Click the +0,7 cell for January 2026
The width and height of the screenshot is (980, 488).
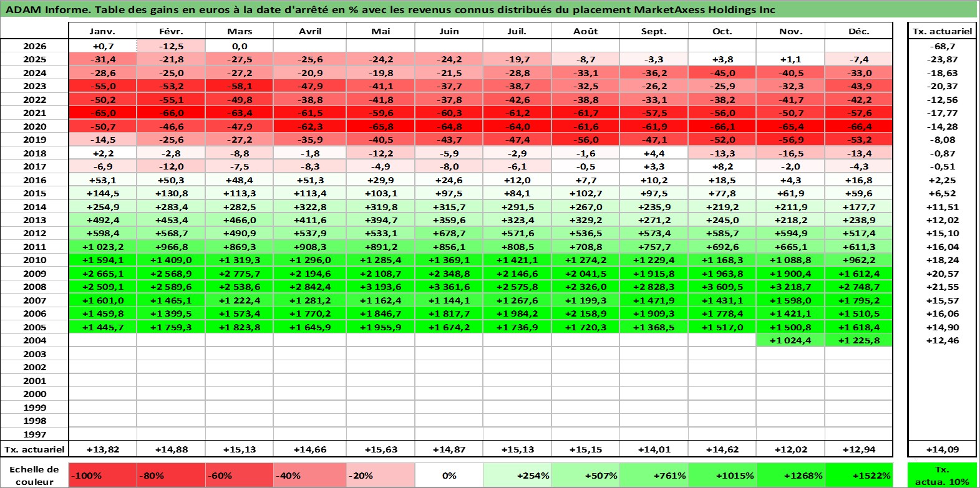(102, 46)
